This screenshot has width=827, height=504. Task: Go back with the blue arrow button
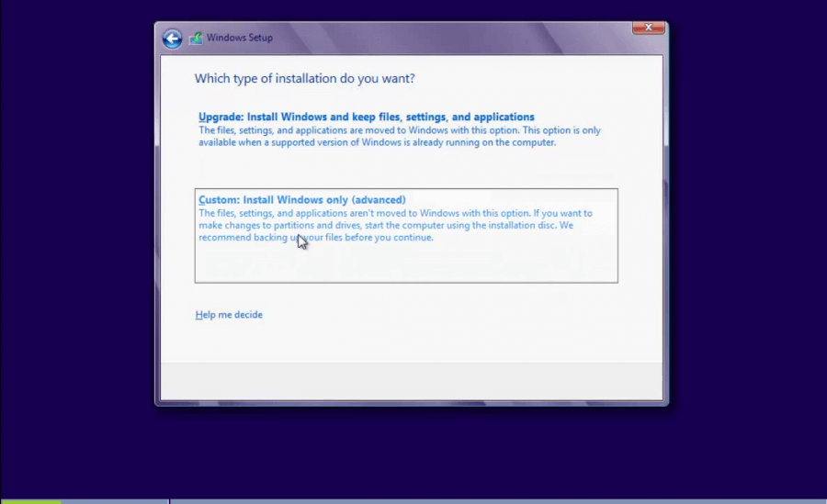click(172, 39)
